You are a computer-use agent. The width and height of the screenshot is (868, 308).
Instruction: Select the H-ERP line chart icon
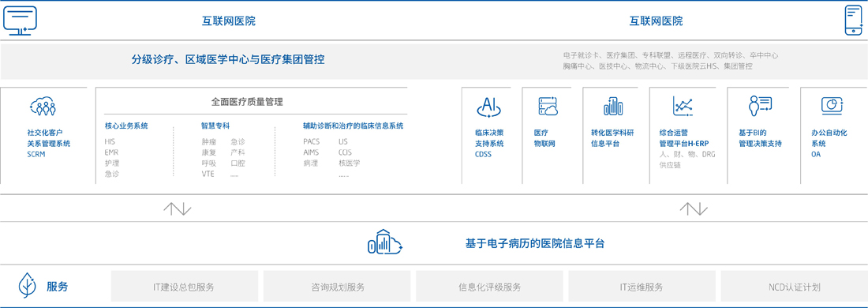coord(683,107)
